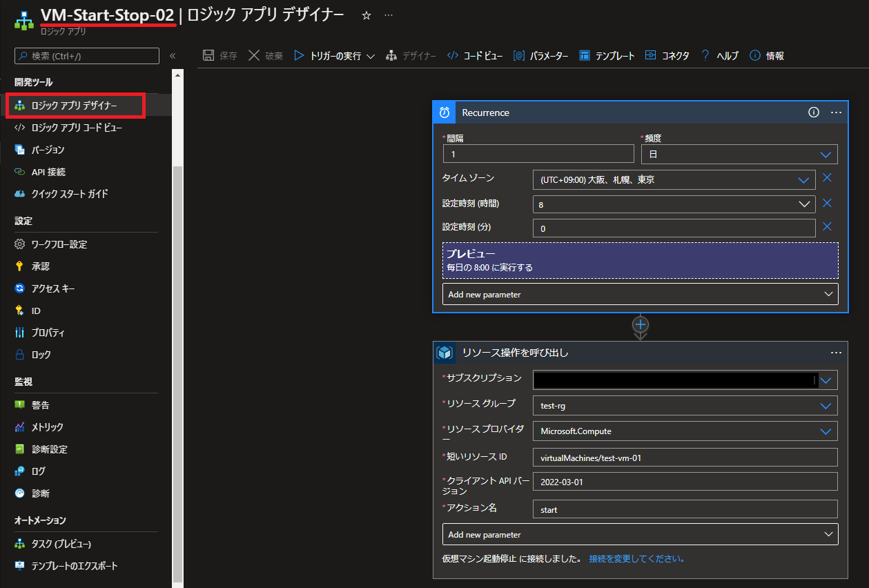Click the 警告 alert icon in sidebar

point(20,405)
